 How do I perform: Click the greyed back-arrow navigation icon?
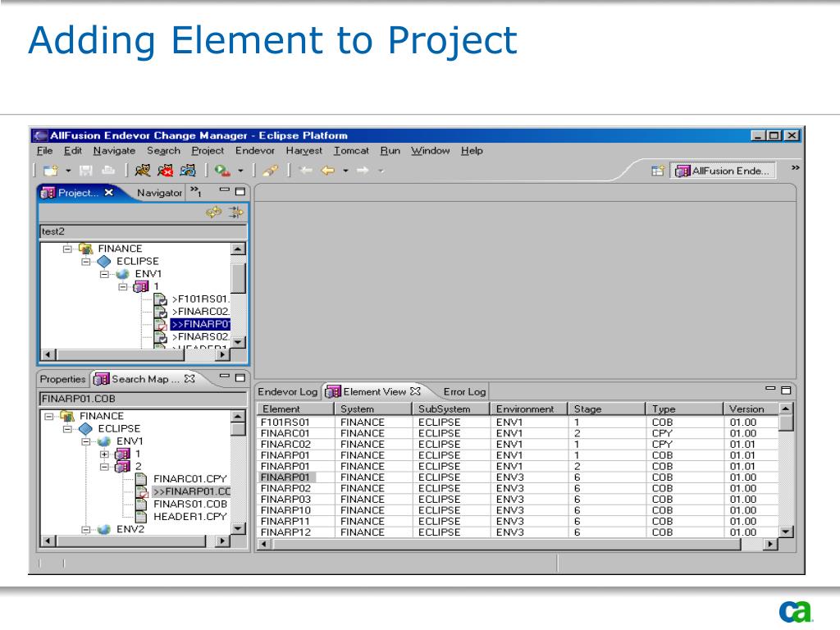click(x=306, y=171)
